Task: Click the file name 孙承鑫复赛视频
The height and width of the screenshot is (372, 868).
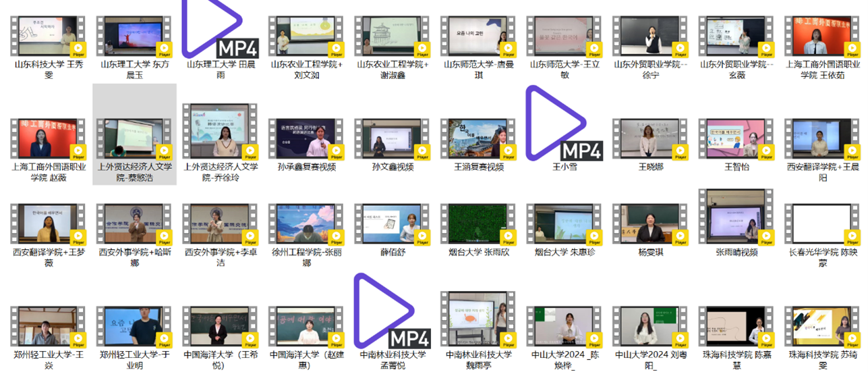Action: 306,167
